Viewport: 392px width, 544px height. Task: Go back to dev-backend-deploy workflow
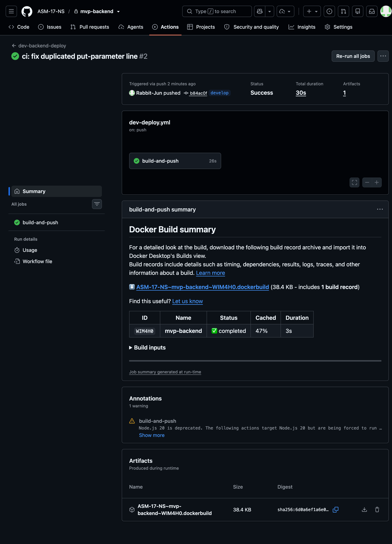[x=39, y=46]
